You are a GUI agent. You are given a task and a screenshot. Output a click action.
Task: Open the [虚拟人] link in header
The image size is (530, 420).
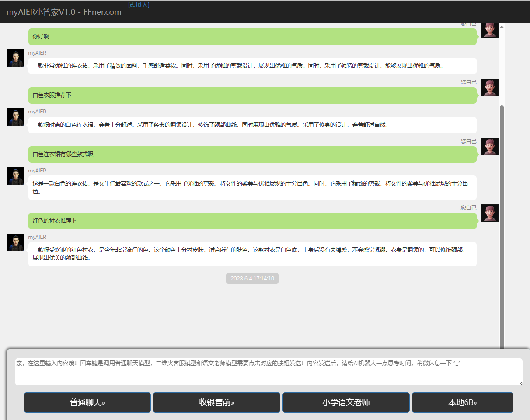pos(139,5)
